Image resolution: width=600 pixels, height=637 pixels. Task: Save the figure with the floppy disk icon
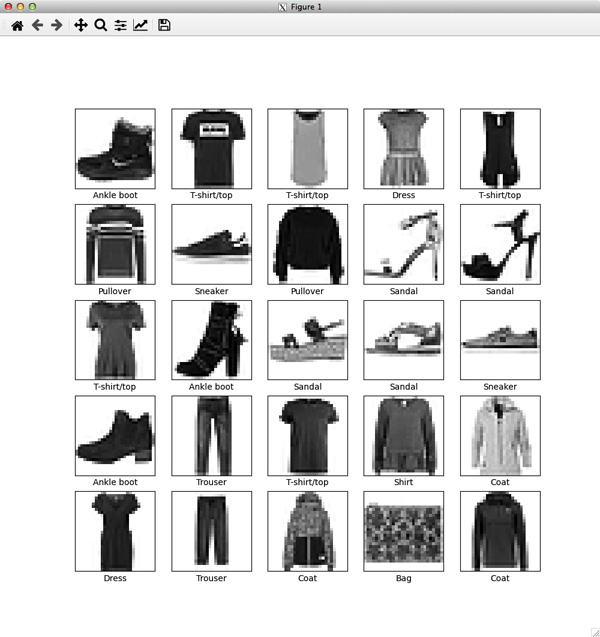click(164, 26)
